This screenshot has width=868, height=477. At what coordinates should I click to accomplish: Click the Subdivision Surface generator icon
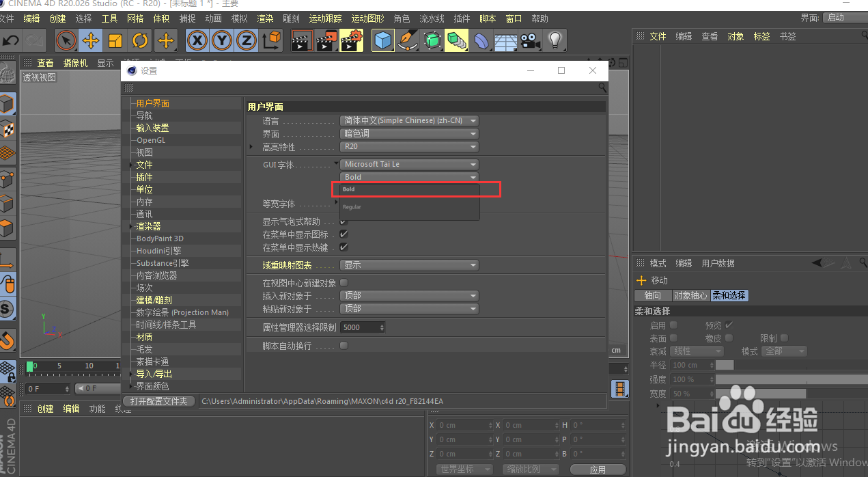(432, 41)
